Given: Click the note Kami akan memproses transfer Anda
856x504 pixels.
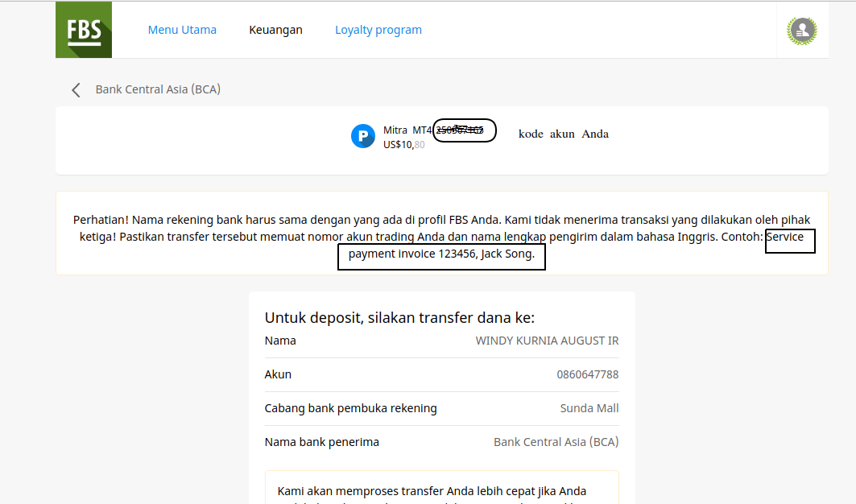Looking at the screenshot, I should [432, 491].
